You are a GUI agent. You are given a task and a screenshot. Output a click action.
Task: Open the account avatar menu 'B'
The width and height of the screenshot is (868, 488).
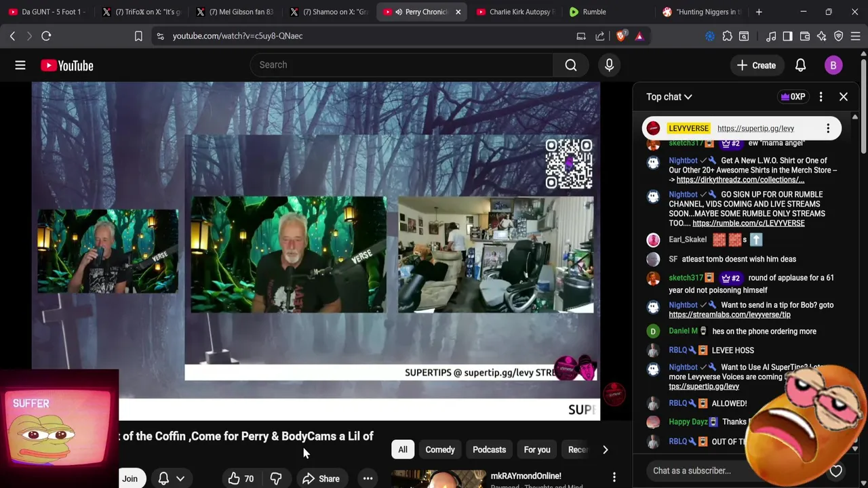(833, 65)
